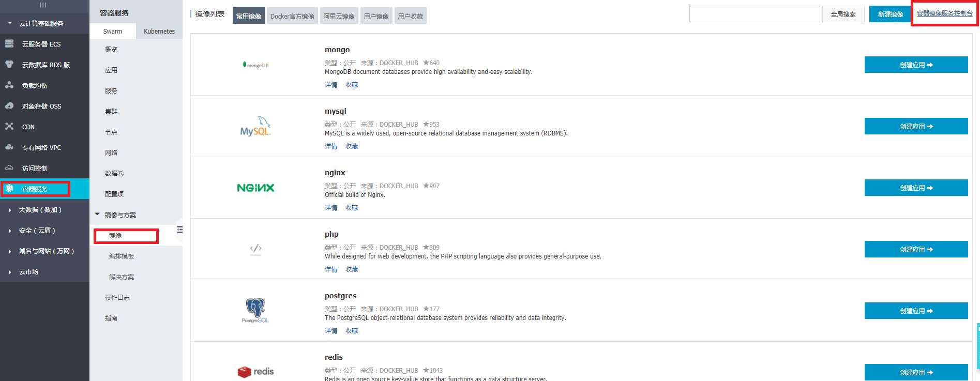The image size is (980, 381).
Task: Click the access control icon
Action: tap(9, 168)
